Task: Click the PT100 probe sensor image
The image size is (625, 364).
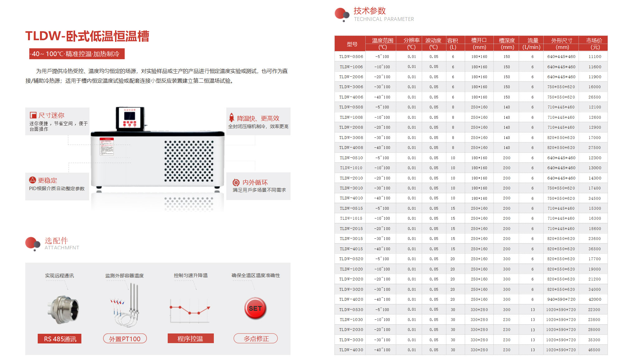Action: point(126,305)
